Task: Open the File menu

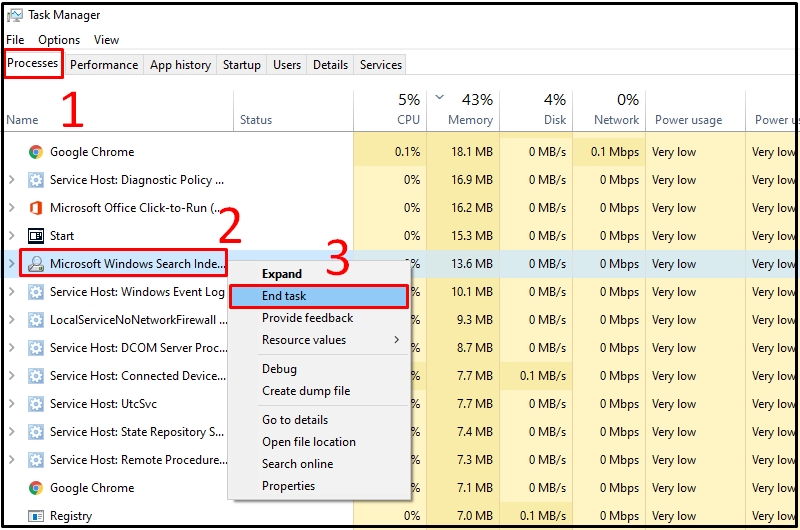Action: click(15, 40)
